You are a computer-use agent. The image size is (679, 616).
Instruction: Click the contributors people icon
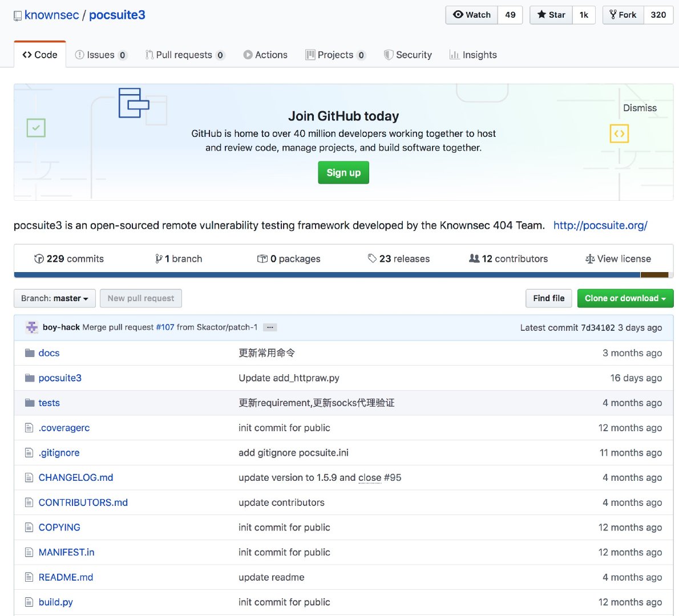tap(474, 259)
